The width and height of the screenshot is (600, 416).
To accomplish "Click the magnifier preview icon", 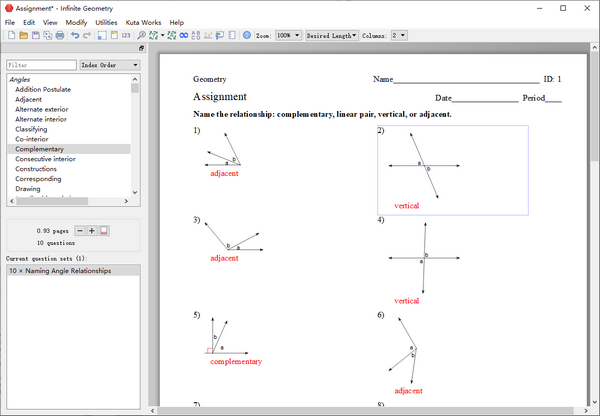I will tap(141, 35).
